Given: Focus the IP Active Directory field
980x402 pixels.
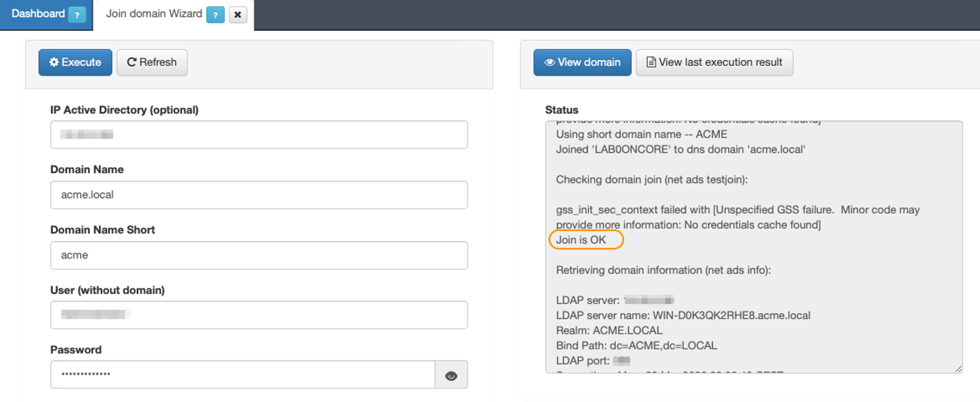Looking at the screenshot, I should tap(259, 135).
